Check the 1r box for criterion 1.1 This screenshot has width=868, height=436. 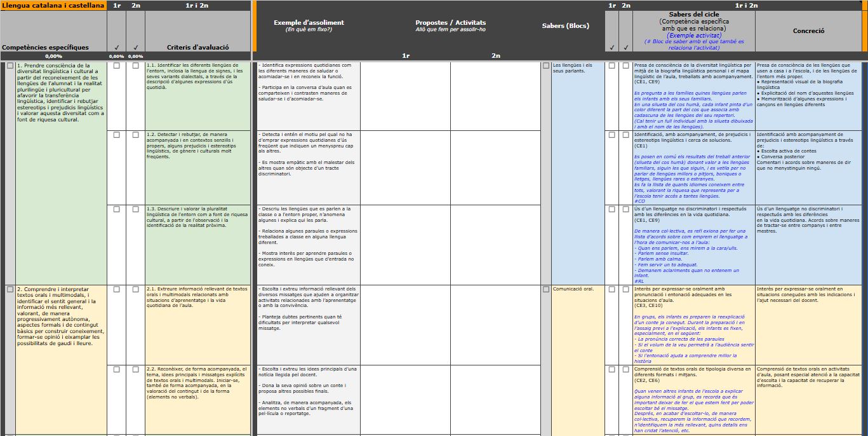click(116, 65)
